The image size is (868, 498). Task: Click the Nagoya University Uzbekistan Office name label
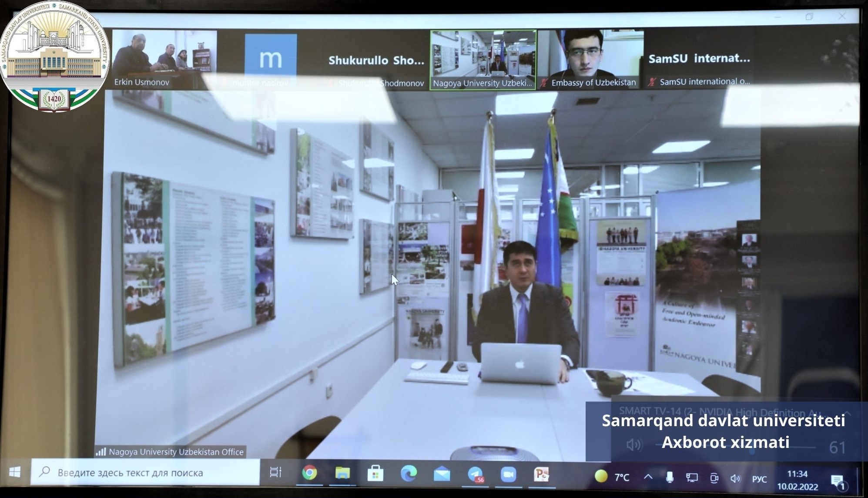tap(176, 452)
